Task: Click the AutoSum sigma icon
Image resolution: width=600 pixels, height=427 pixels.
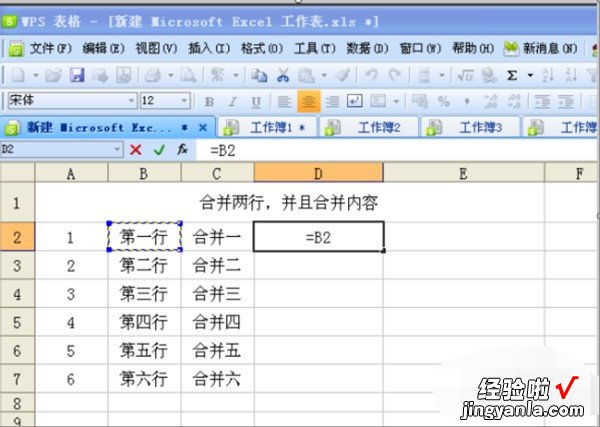Action: tap(512, 75)
